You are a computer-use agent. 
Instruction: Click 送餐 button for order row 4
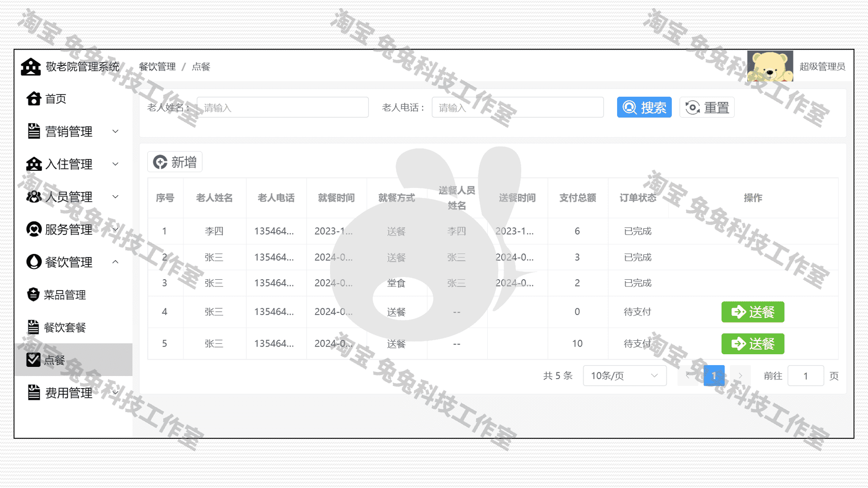pyautogui.click(x=753, y=312)
